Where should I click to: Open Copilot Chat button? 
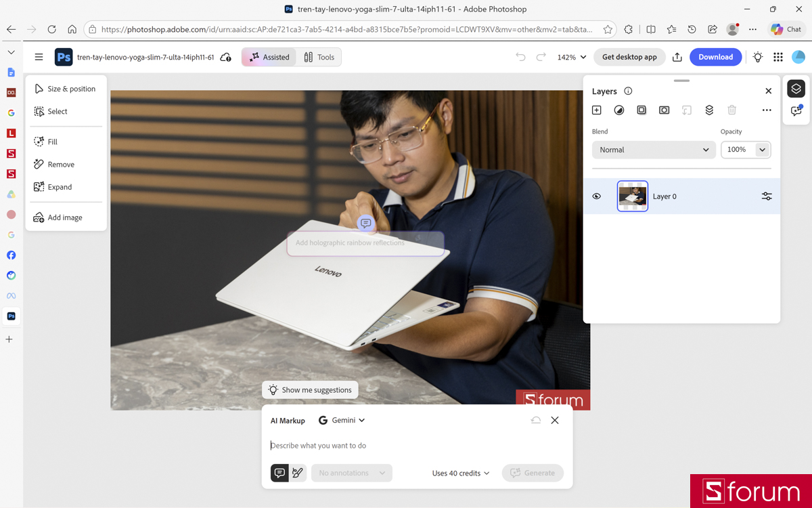click(786, 29)
